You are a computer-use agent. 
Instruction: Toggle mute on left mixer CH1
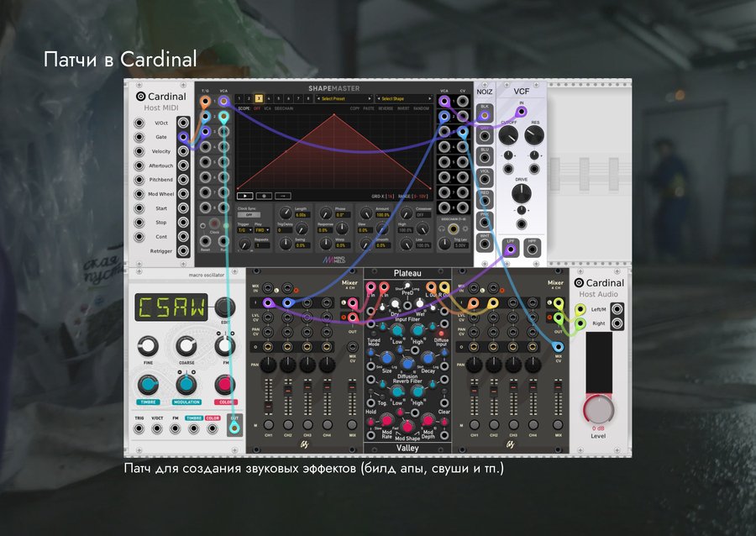pyautogui.click(x=269, y=424)
